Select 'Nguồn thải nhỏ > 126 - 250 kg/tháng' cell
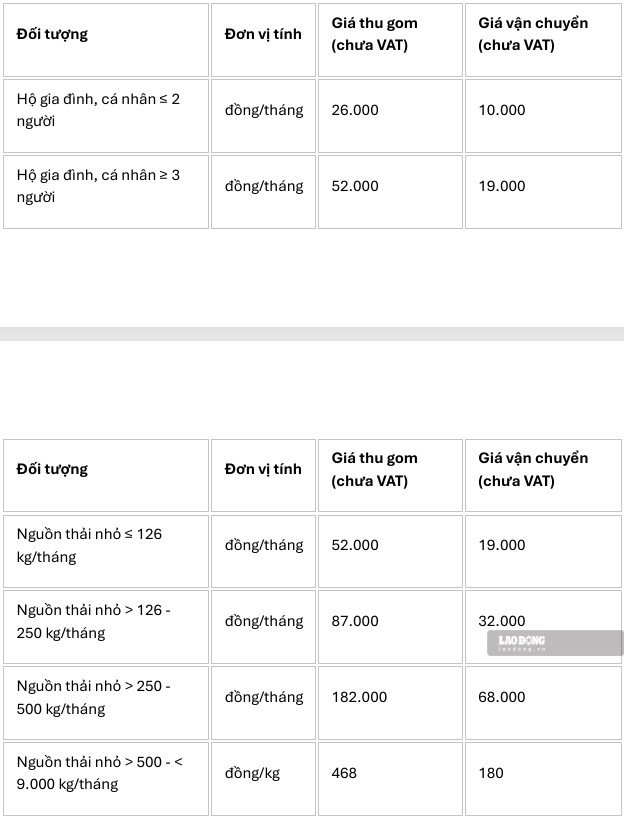The image size is (624, 819). point(106,627)
